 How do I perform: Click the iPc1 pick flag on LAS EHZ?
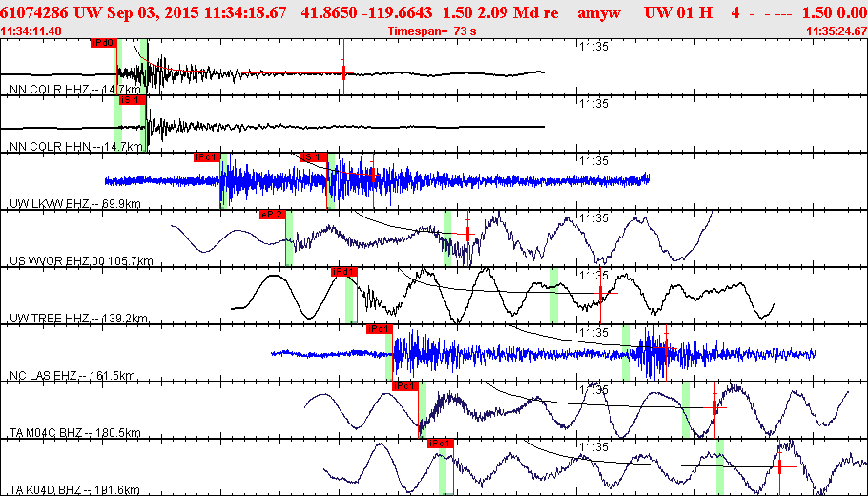pyautogui.click(x=380, y=329)
